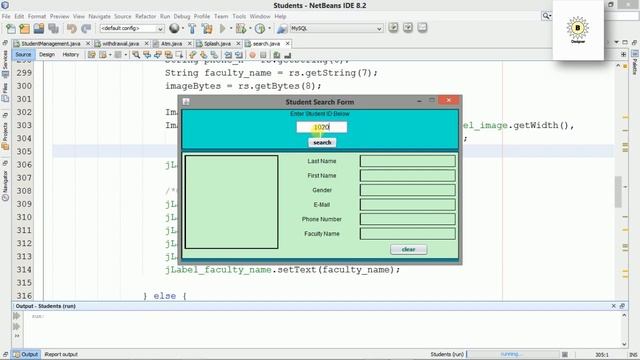
Task: Click the New File toolbar icon
Action: [x=11, y=29]
